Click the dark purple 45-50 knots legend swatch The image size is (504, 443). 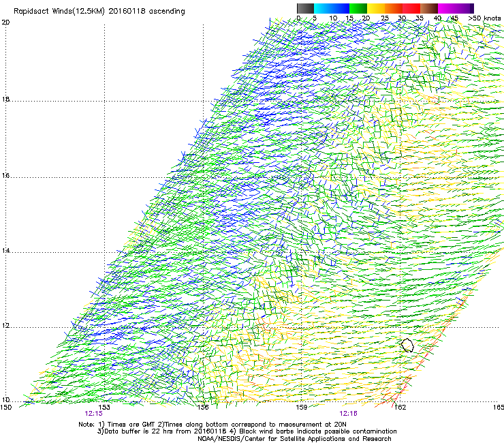[464, 8]
